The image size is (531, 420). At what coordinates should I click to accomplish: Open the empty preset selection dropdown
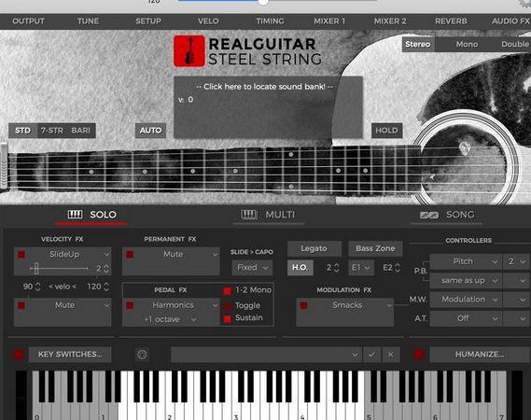266,355
